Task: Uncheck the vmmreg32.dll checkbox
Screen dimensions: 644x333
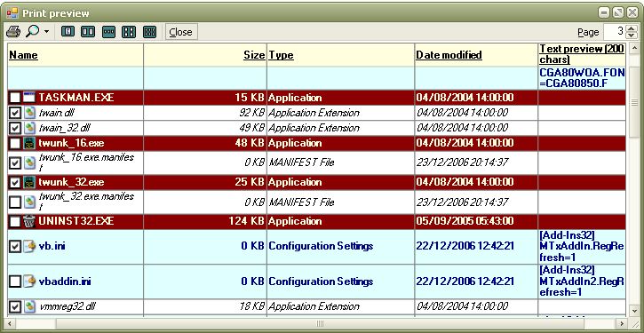Action: [15, 306]
